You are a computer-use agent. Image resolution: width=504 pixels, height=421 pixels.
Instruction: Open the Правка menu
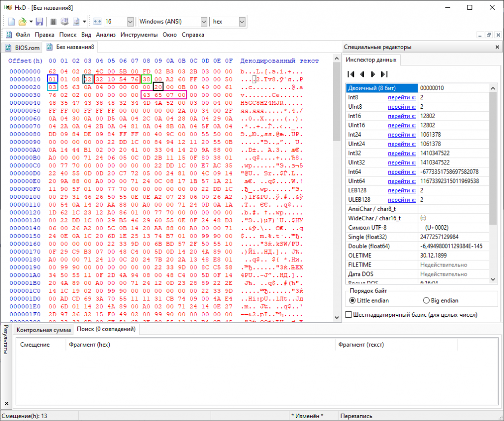(x=44, y=35)
